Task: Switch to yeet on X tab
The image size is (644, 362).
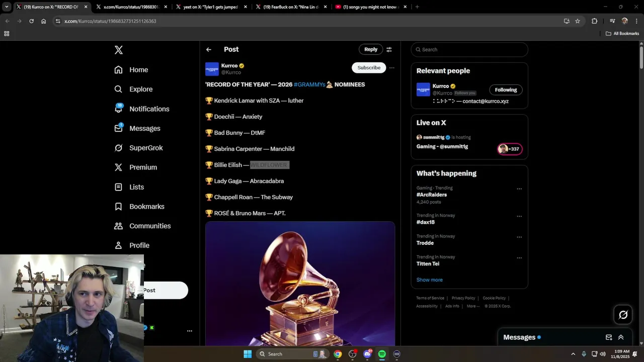Action: [x=211, y=7]
